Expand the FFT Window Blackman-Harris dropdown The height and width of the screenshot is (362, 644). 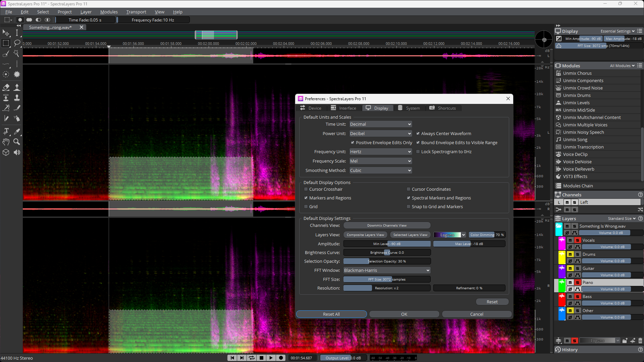tap(387, 270)
